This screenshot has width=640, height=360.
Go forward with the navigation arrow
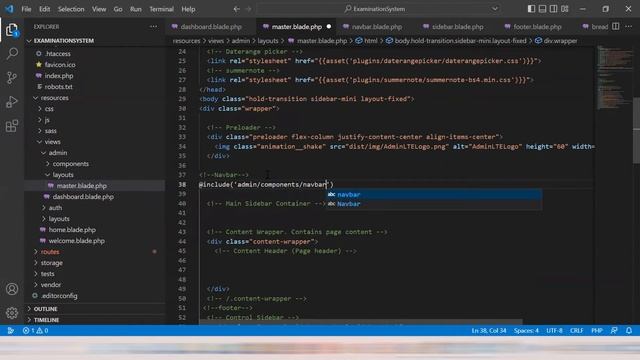click(x=248, y=9)
